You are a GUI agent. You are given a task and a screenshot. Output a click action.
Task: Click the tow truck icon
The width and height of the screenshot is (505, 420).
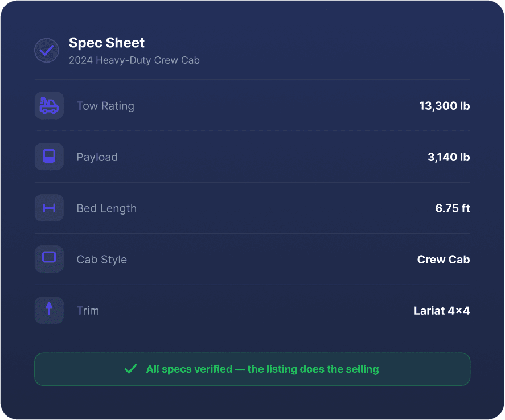pyautogui.click(x=49, y=105)
